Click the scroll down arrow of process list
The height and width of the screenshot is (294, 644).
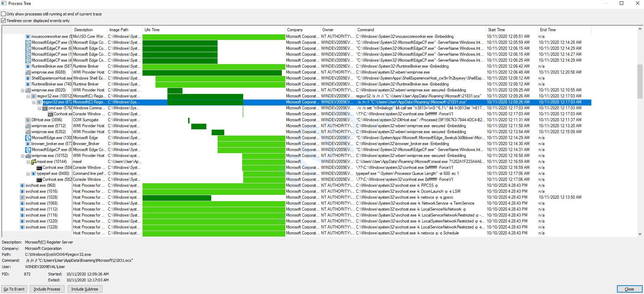640,234
